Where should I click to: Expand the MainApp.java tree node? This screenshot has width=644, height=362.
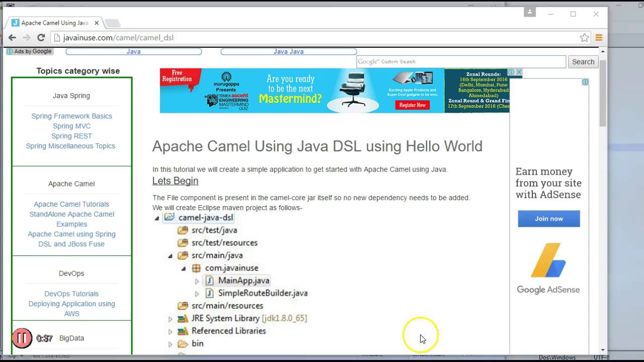[x=197, y=281]
